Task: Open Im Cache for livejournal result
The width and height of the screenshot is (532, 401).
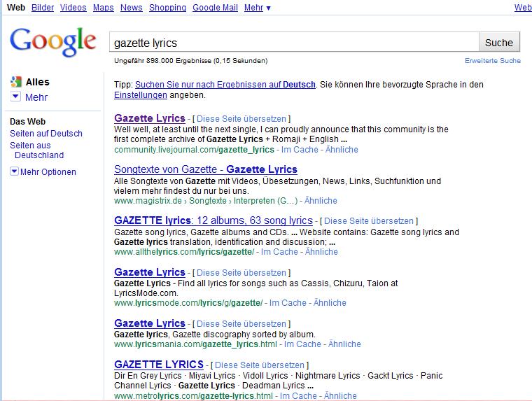Action: [x=300, y=150]
